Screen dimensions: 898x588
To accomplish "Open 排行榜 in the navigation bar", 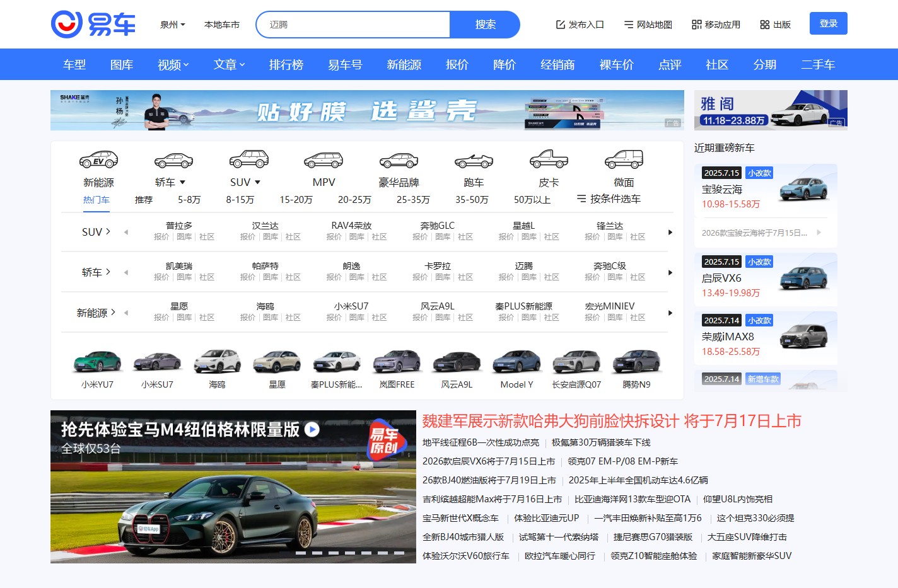I will pyautogui.click(x=286, y=64).
